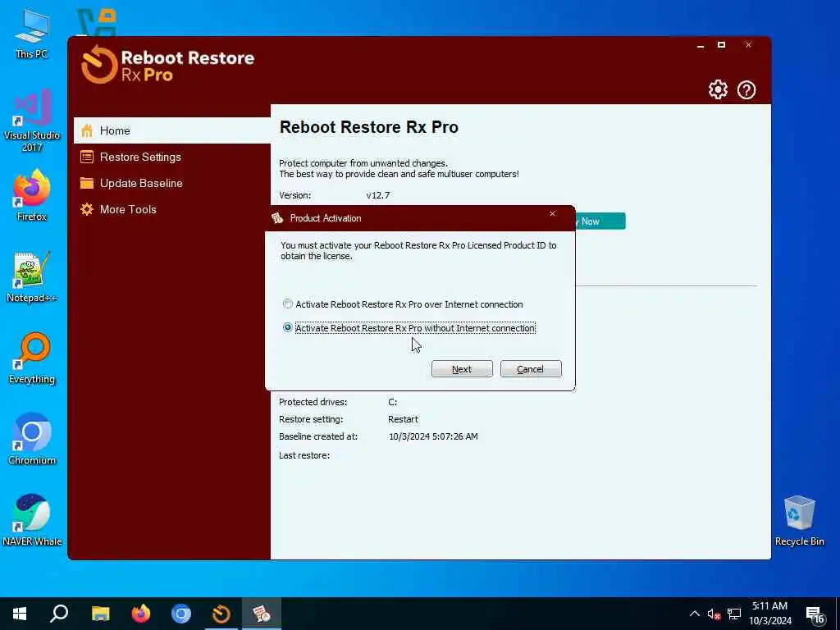This screenshot has width=840, height=630.
Task: Open the NAVER Whale desktop shortcut
Action: coord(32,520)
